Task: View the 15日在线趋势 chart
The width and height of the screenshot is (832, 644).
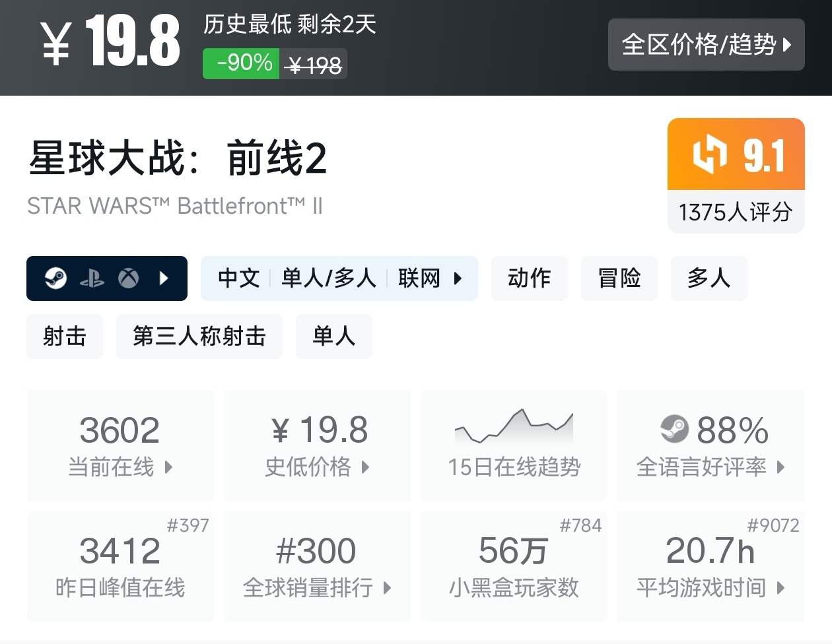Action: [514, 445]
